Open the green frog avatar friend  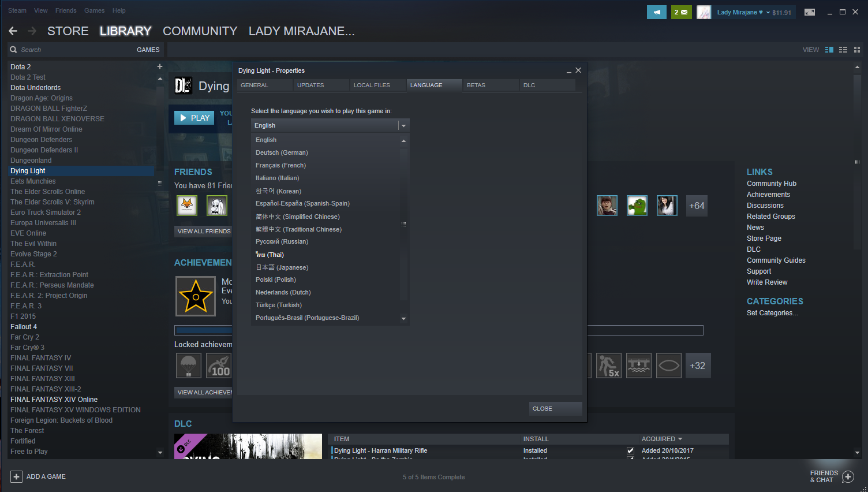point(637,205)
